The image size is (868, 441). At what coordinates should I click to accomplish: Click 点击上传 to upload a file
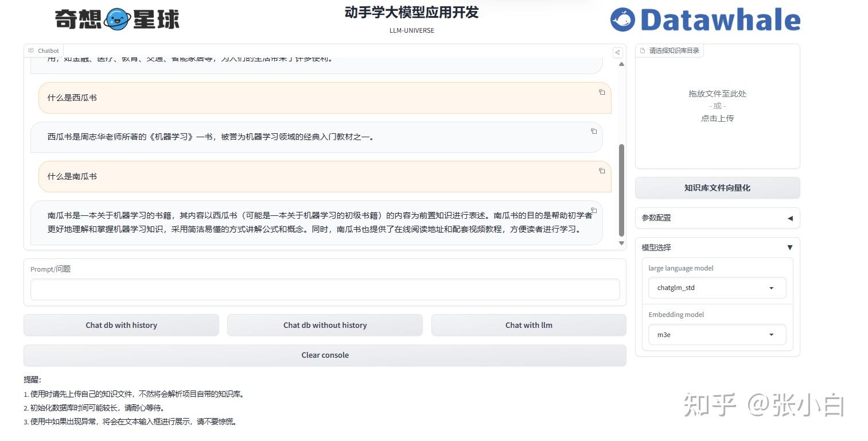tap(717, 118)
